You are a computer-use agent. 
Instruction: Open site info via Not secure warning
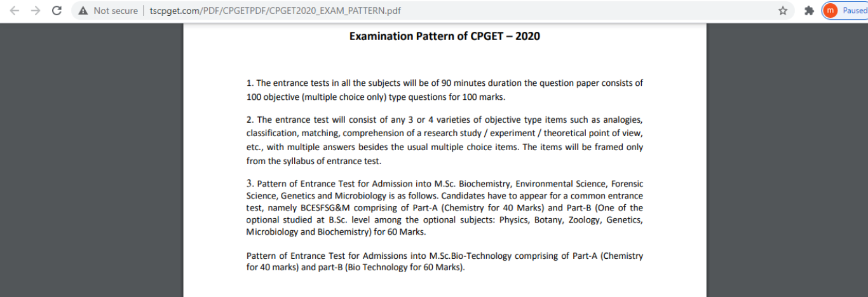[x=108, y=11]
